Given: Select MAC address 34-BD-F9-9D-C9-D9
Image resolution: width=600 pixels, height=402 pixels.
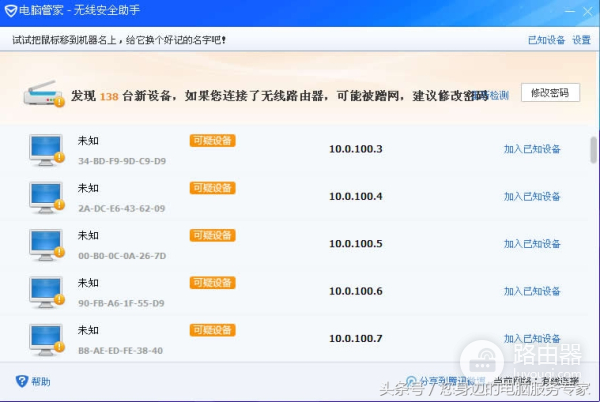Looking at the screenshot, I should (122, 161).
